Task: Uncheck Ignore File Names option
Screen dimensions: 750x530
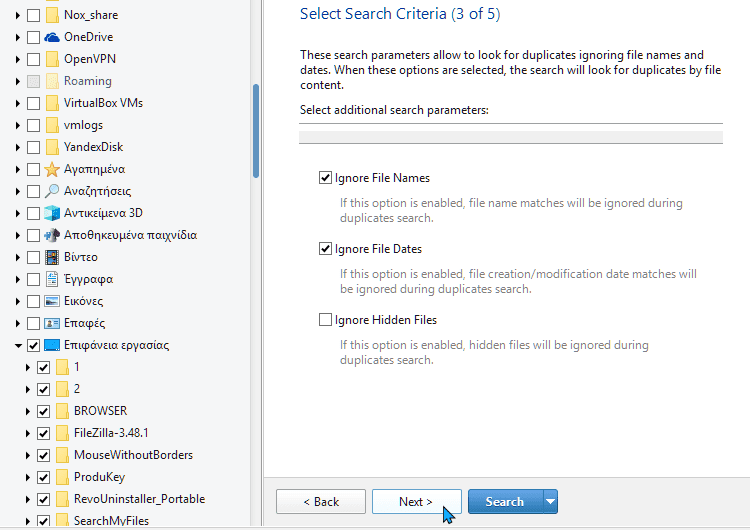Action: [x=325, y=178]
